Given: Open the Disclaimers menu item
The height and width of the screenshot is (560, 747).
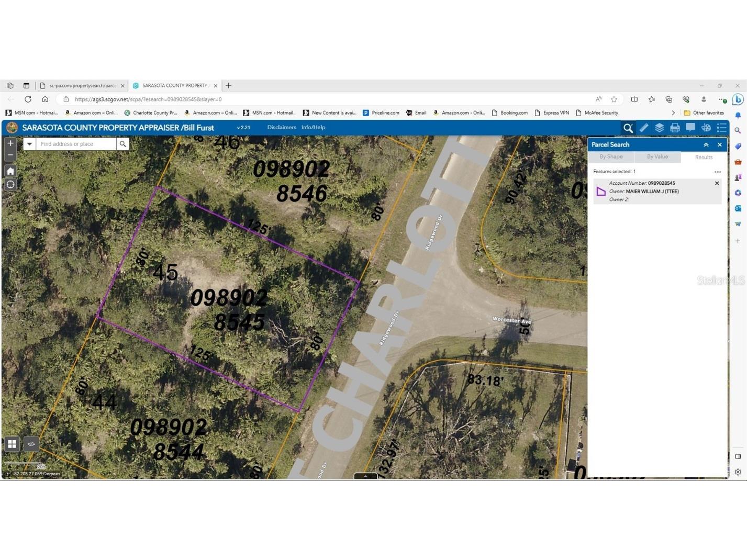Looking at the screenshot, I should point(281,127).
